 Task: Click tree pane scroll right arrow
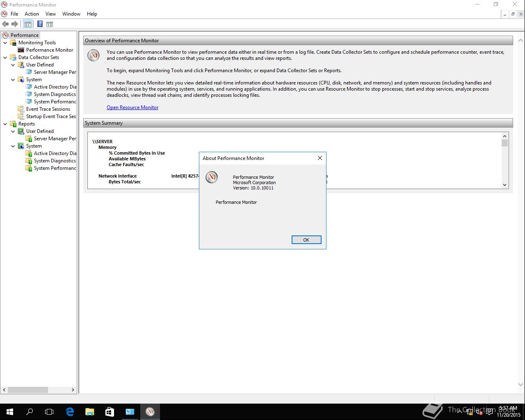tap(73, 390)
